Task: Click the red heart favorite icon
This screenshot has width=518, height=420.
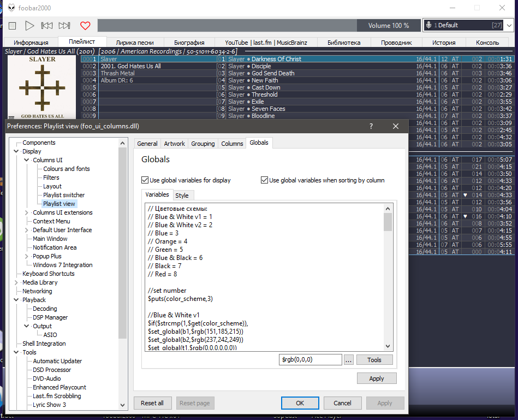Action: pyautogui.click(x=85, y=26)
